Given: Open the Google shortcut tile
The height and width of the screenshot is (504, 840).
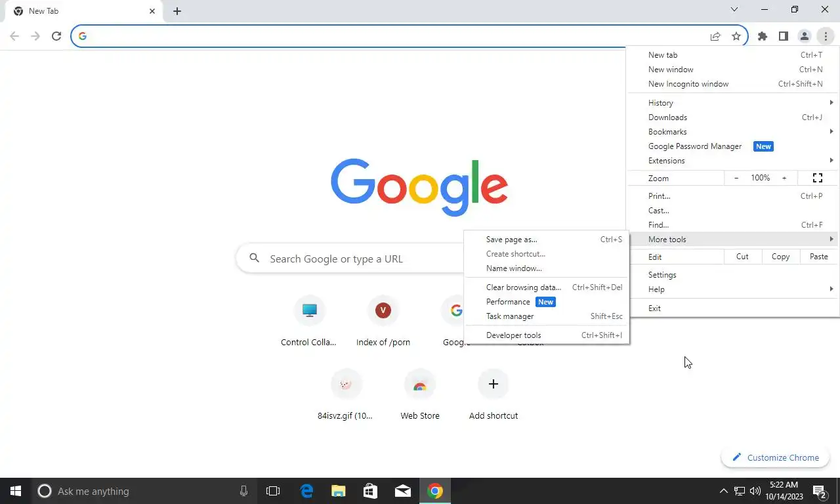Looking at the screenshot, I should pyautogui.click(x=453, y=320).
